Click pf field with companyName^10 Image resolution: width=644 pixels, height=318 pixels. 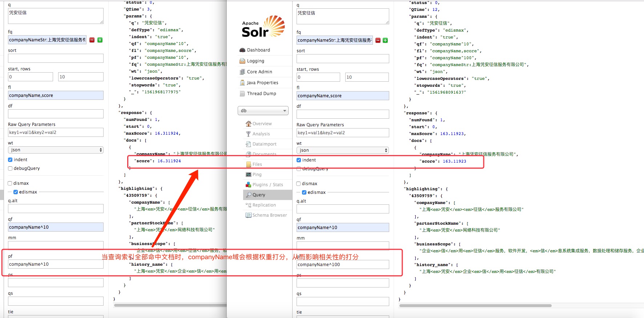click(x=56, y=264)
